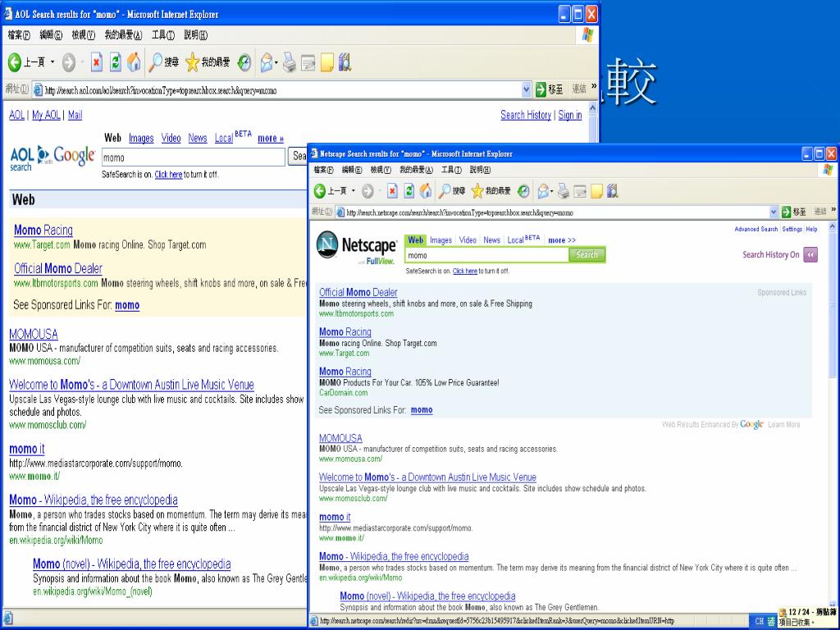The width and height of the screenshot is (840, 630).
Task: Expand 'more >>' search categories in Netscape page
Action: click(561, 240)
